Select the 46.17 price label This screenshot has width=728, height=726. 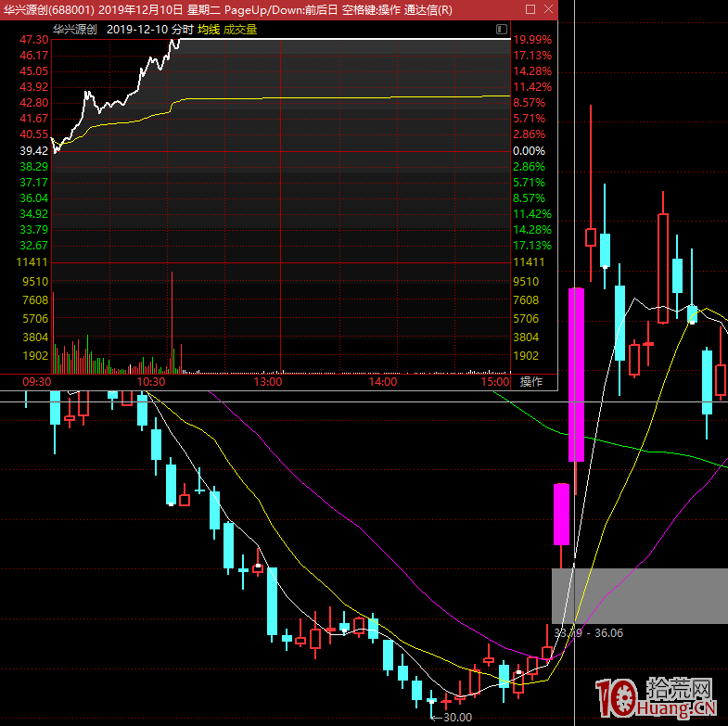coord(34,56)
